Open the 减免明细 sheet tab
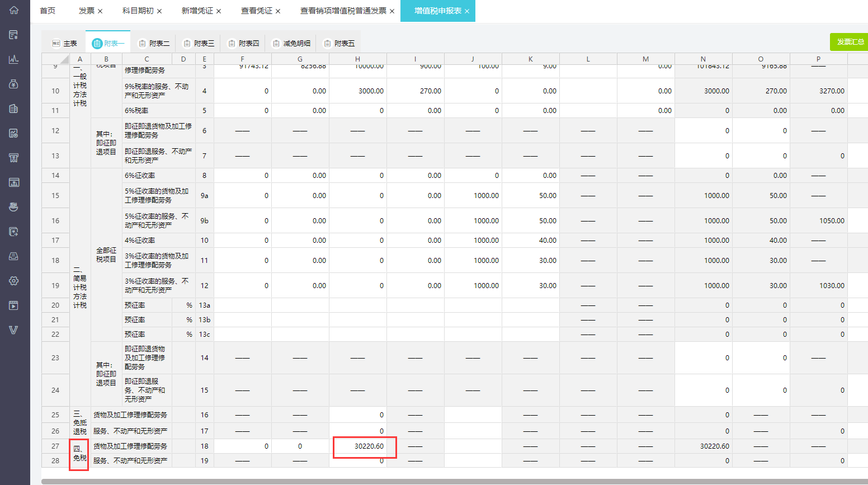868x485 pixels. [x=291, y=43]
